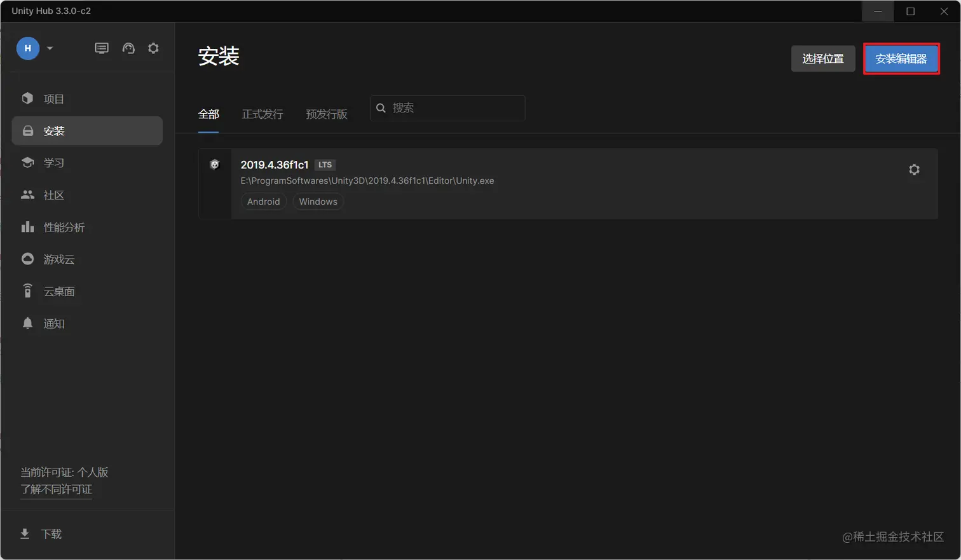Select the 全部 filter tab
The image size is (961, 560).
208,114
